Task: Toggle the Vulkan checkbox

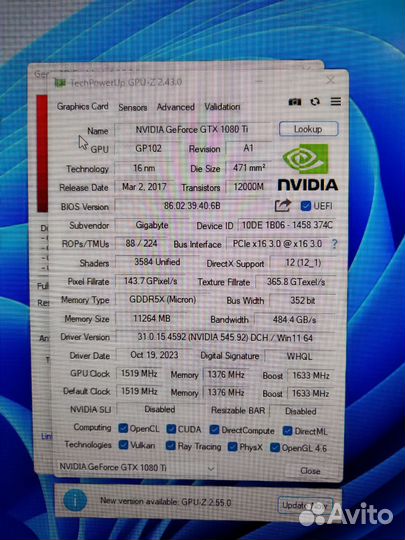Action: coord(123,445)
